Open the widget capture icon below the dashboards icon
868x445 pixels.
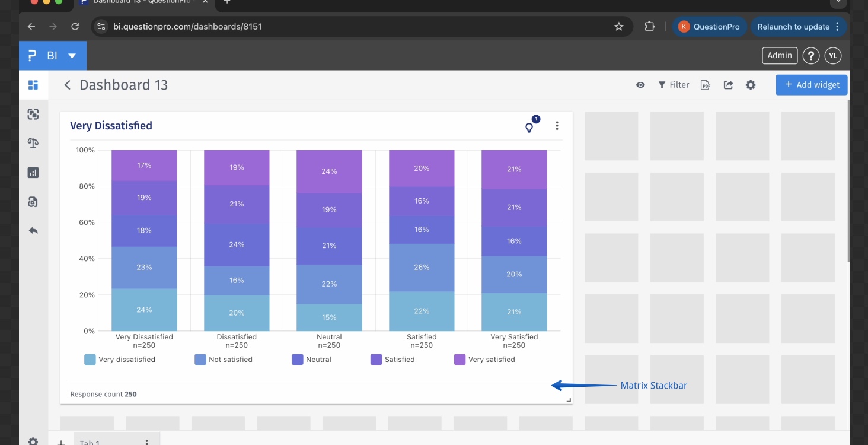point(33,114)
